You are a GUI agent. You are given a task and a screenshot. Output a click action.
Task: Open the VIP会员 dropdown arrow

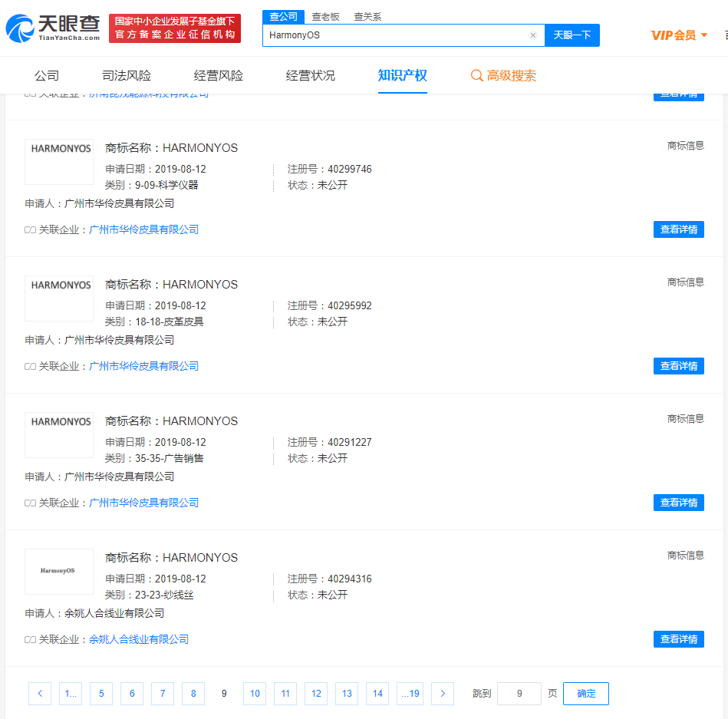click(x=704, y=35)
